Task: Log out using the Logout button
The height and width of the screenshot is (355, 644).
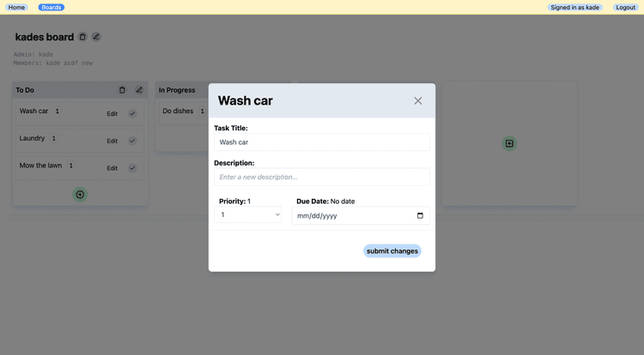Action: (625, 8)
